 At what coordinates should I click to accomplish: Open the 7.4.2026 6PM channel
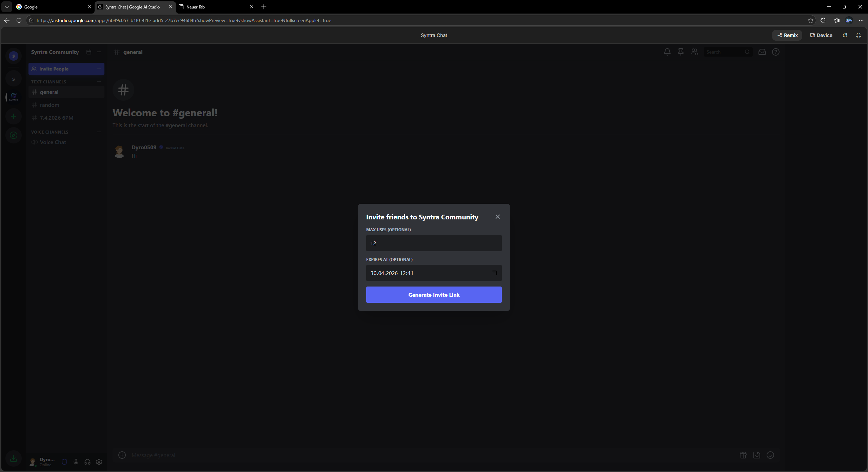click(66, 118)
